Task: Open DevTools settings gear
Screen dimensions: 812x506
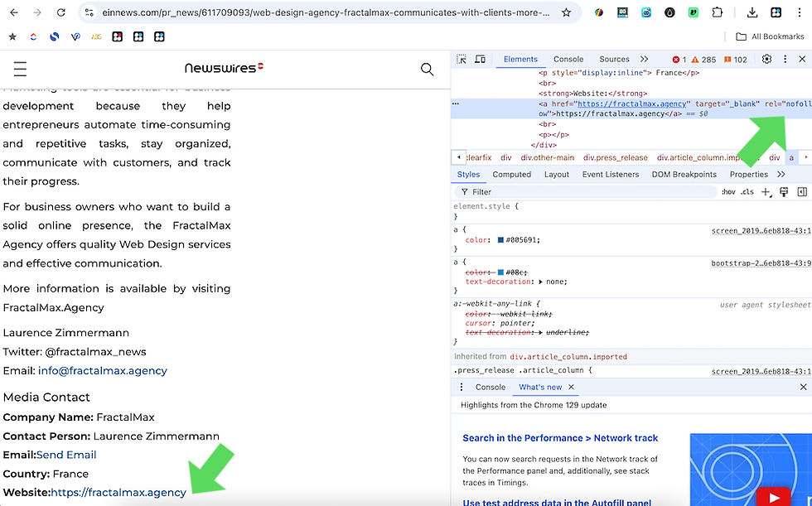Action: pyautogui.click(x=767, y=59)
